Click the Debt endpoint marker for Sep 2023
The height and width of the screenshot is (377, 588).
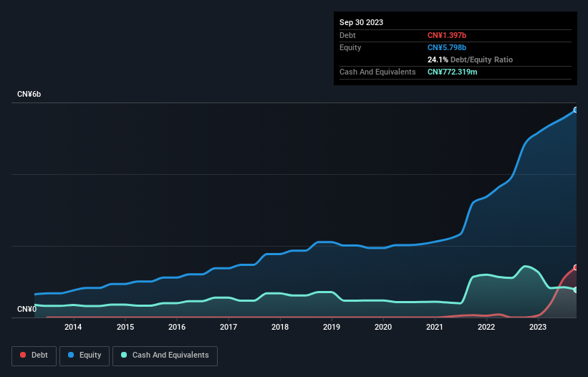[x=576, y=267]
